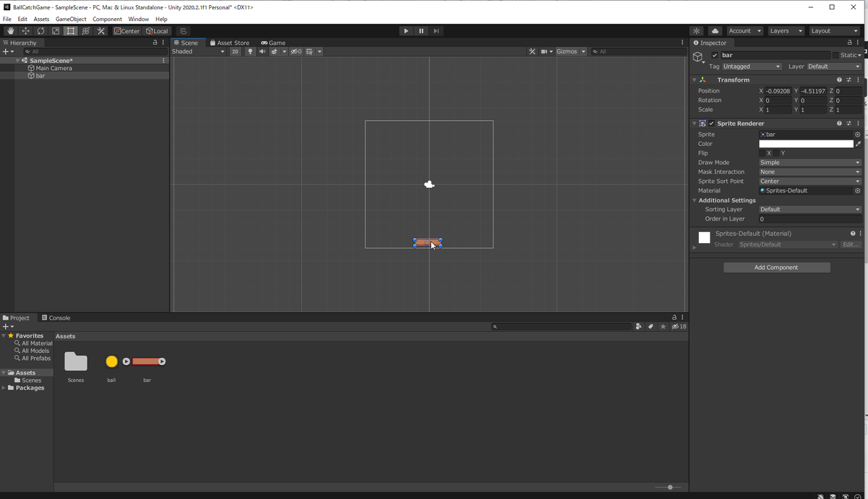Pick a material via object picker circle
The height and width of the screenshot is (499, 868).
858,191
